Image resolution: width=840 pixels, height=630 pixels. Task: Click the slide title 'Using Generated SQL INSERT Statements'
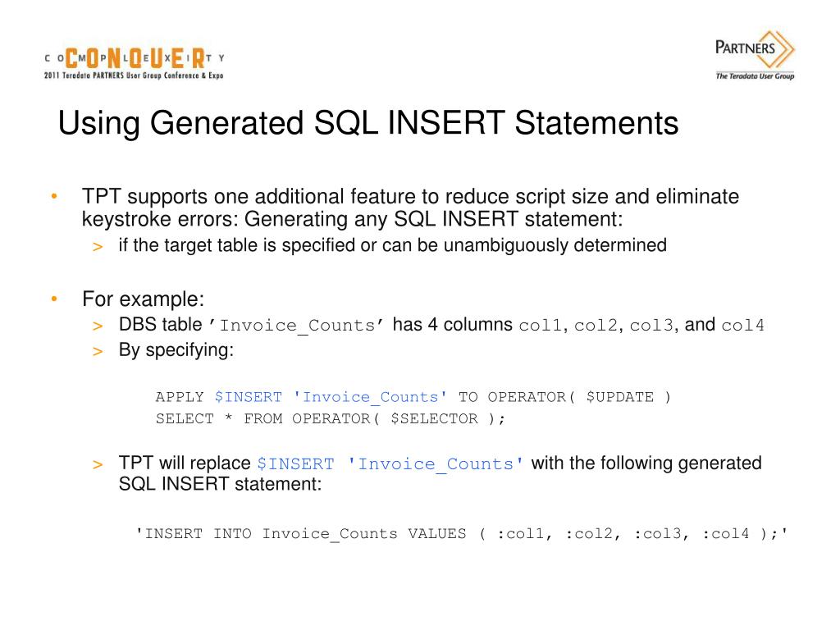coord(368,123)
